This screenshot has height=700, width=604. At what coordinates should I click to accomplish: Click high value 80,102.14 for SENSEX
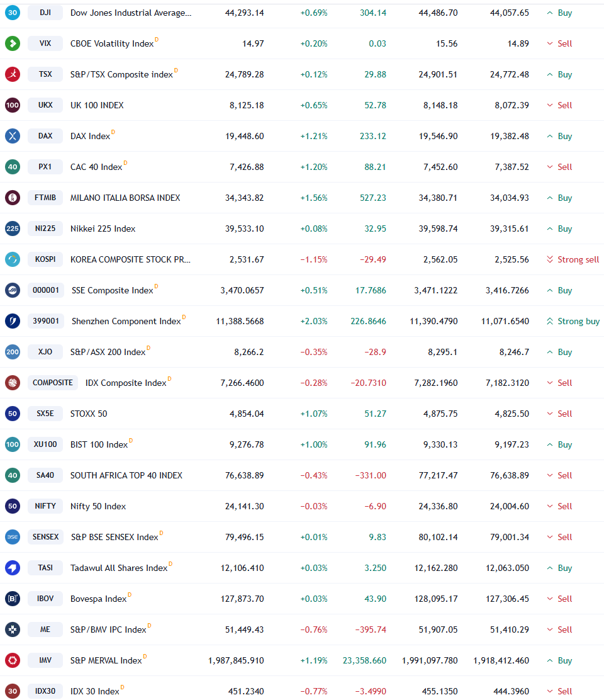click(438, 537)
